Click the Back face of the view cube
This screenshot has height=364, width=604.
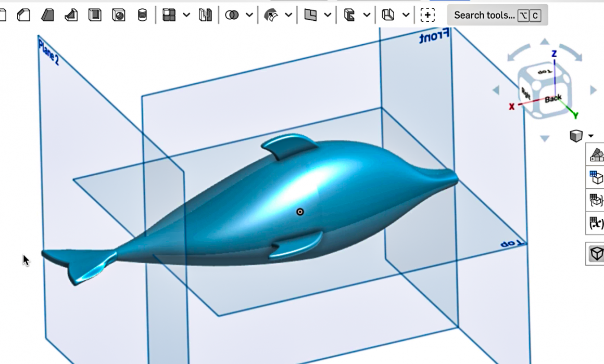click(x=553, y=98)
